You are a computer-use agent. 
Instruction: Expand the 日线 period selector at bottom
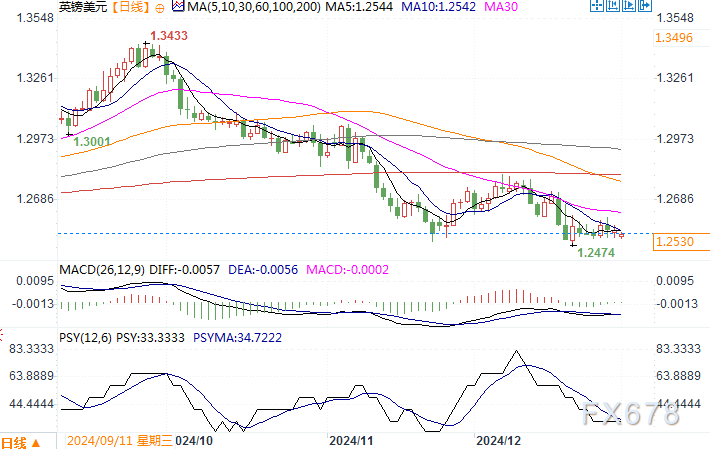tap(21, 442)
